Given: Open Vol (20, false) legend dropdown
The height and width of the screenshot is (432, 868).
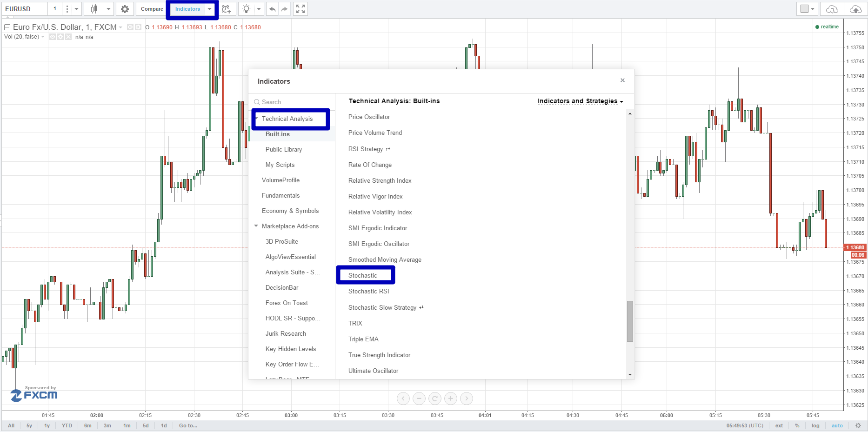Looking at the screenshot, I should pyautogui.click(x=43, y=37).
